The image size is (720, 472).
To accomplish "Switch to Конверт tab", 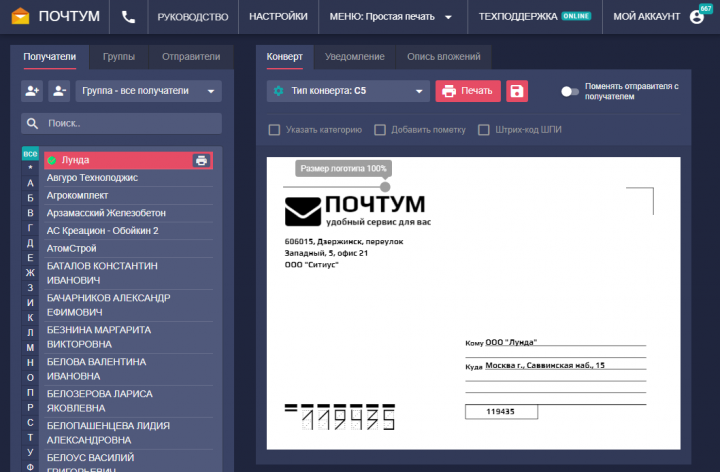I will click(285, 57).
